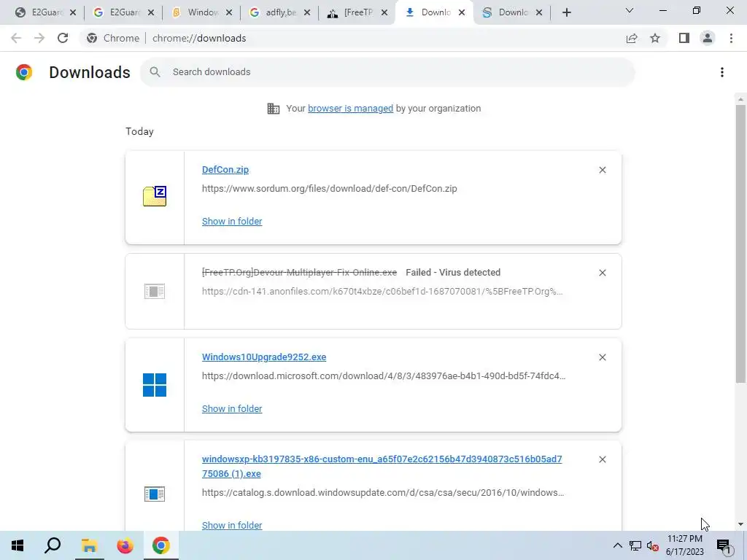Switch to the Windows tab
Image resolution: width=747 pixels, height=560 pixels.
coord(196,12)
